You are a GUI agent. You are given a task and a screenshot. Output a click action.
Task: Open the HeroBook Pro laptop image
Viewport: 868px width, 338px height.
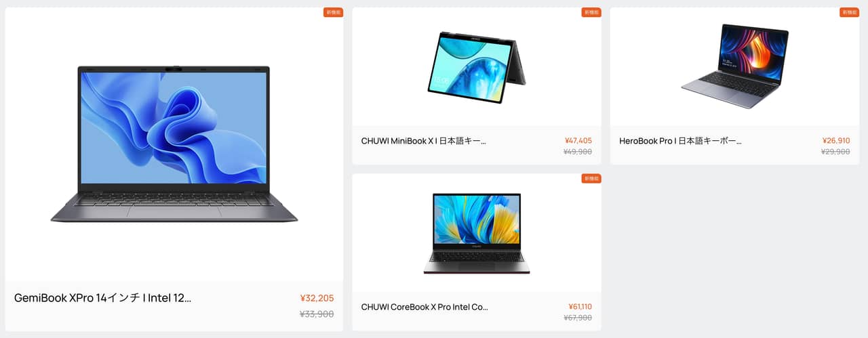click(735, 66)
